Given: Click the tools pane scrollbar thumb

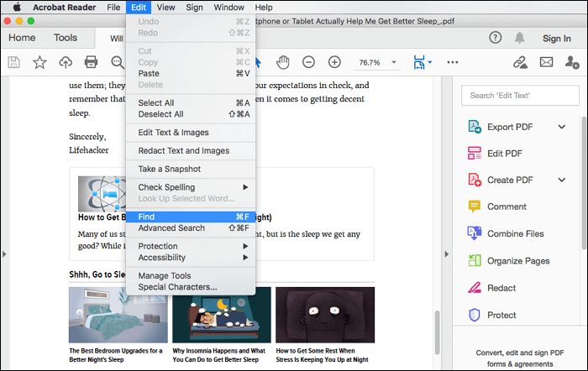Looking at the screenshot, I should (x=584, y=183).
